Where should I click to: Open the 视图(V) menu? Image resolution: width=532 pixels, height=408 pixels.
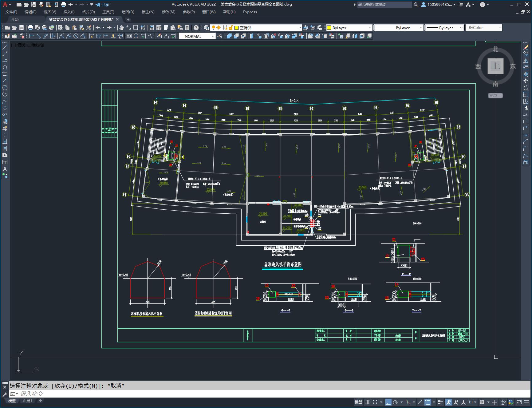pyautogui.click(x=50, y=12)
